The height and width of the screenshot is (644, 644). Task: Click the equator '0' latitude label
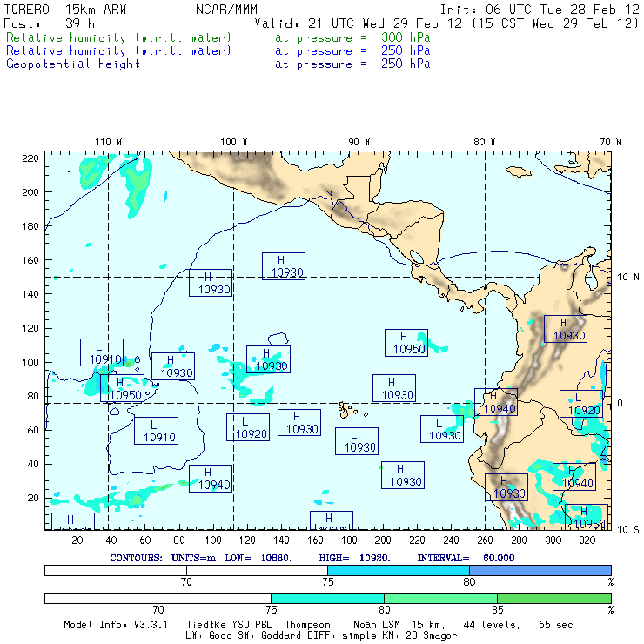[x=620, y=403]
